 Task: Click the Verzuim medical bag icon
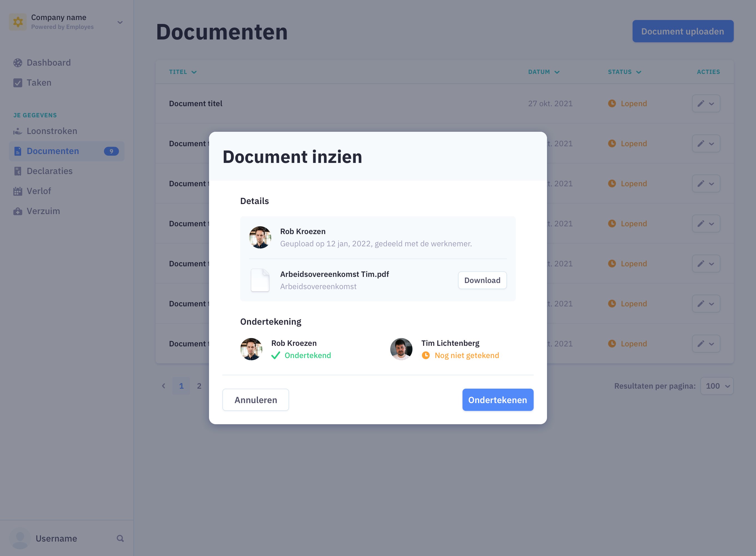pyautogui.click(x=18, y=211)
